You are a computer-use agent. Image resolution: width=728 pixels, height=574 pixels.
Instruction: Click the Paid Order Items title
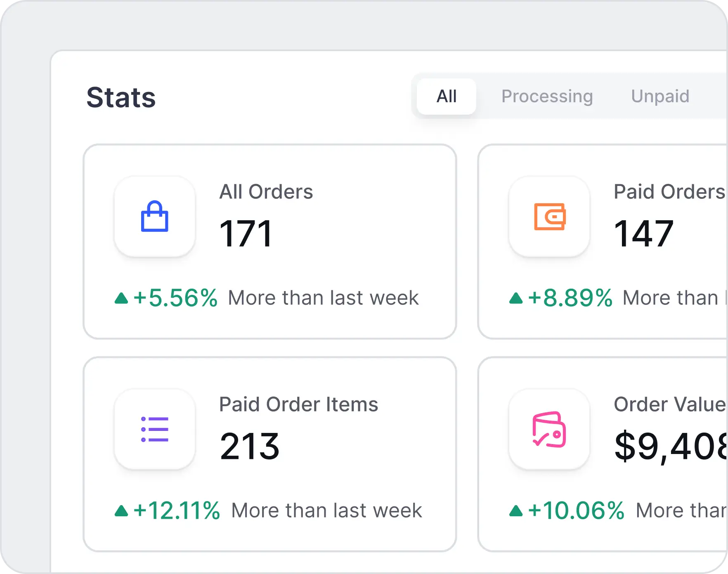pyautogui.click(x=298, y=405)
